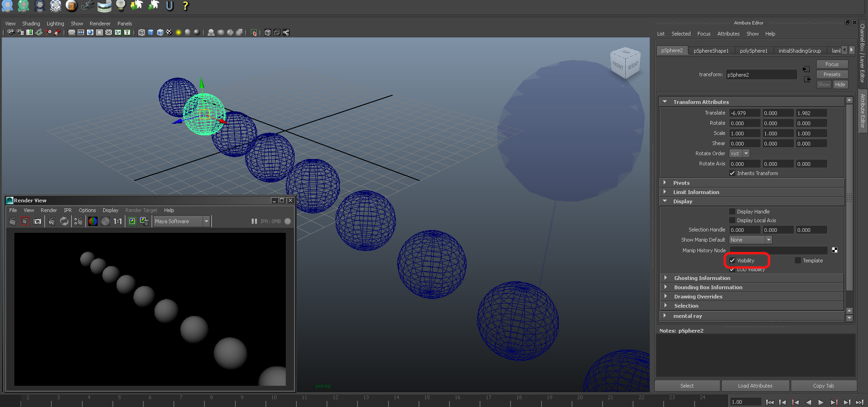Set Render View to 1:1 real size
Screen dimensions: 868x407
point(118,221)
